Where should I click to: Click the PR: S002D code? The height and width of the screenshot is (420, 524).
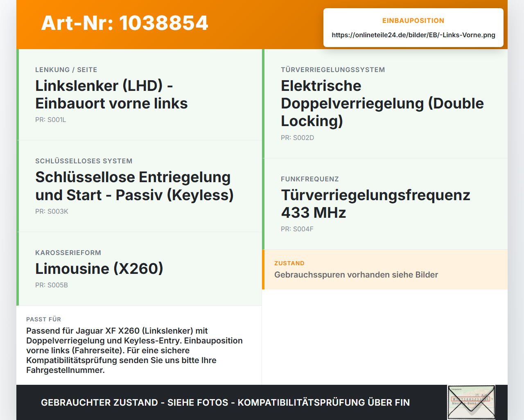pyautogui.click(x=298, y=138)
